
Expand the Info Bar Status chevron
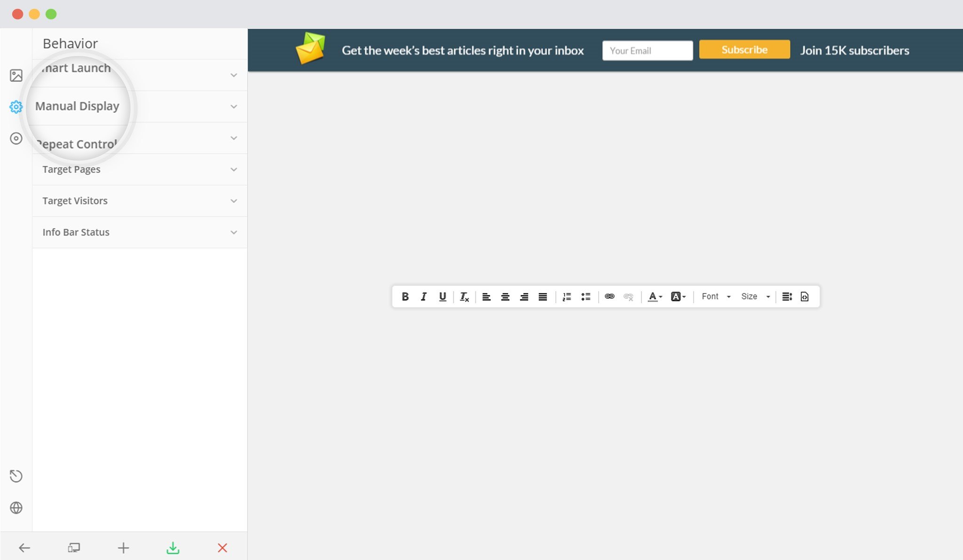click(x=234, y=233)
